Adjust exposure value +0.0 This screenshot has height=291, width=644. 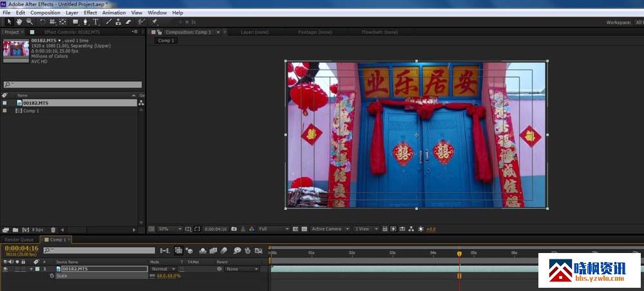pos(431,229)
